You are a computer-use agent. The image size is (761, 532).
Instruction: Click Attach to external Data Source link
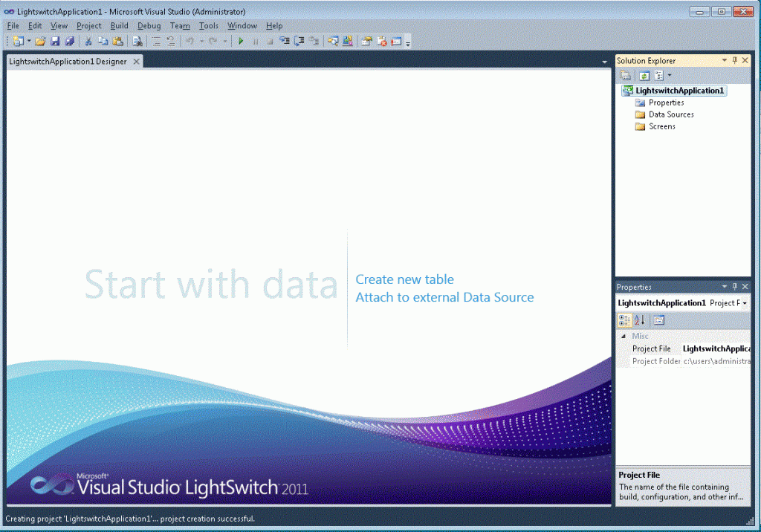pos(444,297)
